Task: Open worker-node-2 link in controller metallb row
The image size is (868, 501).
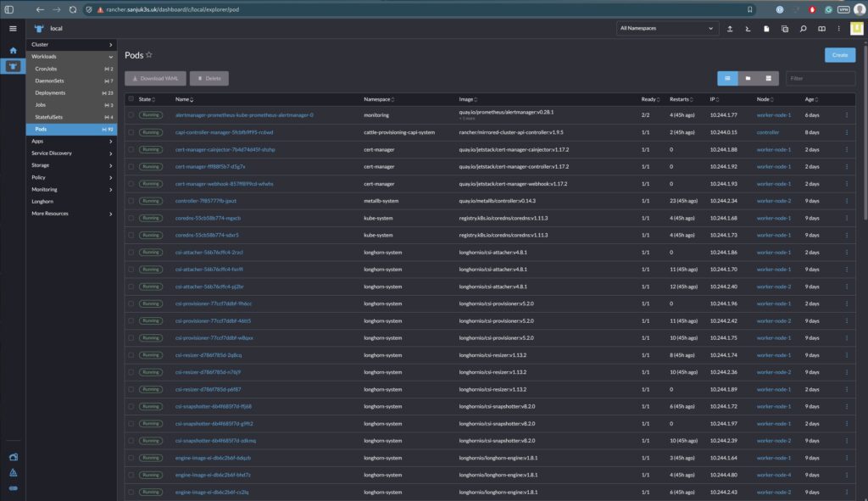Action: point(773,201)
